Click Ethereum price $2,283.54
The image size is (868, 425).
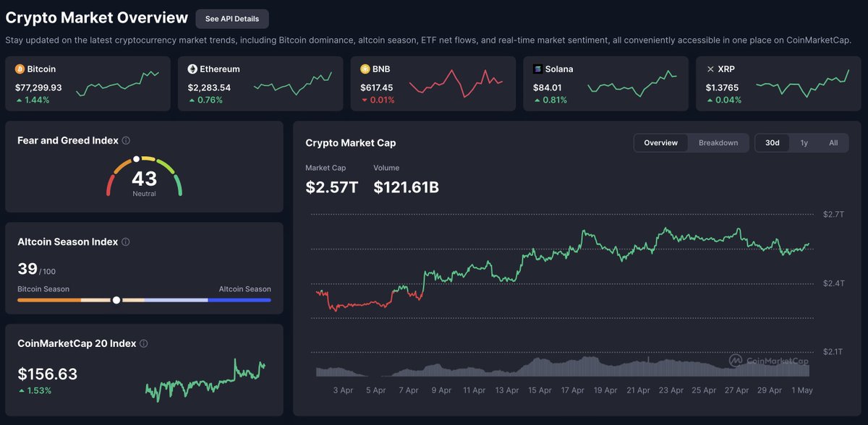[209, 87]
